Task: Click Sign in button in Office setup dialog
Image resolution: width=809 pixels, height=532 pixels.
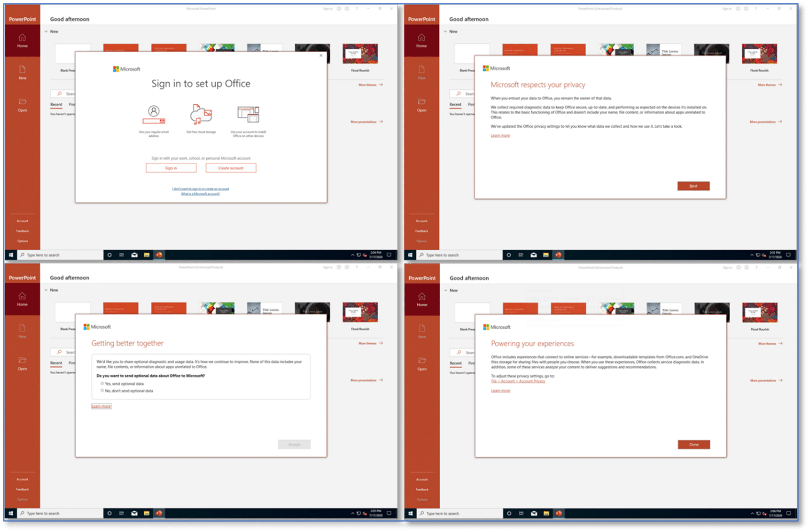Action: pyautogui.click(x=171, y=168)
